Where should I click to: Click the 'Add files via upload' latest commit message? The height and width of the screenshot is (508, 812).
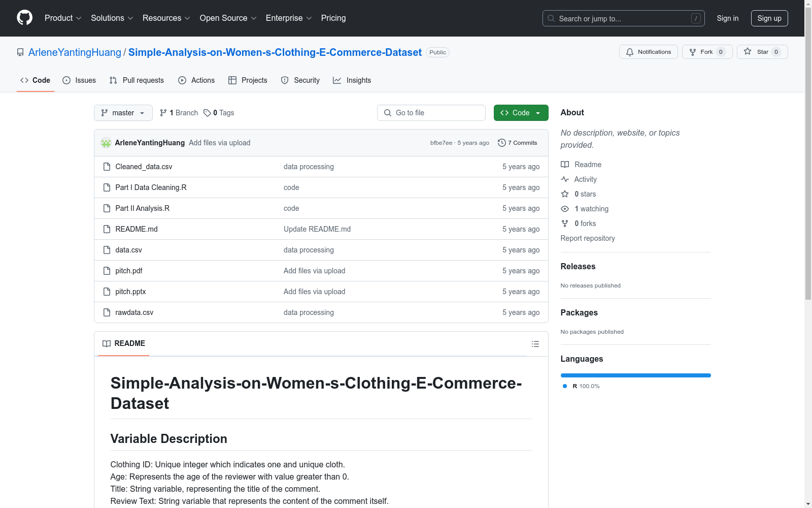220,143
